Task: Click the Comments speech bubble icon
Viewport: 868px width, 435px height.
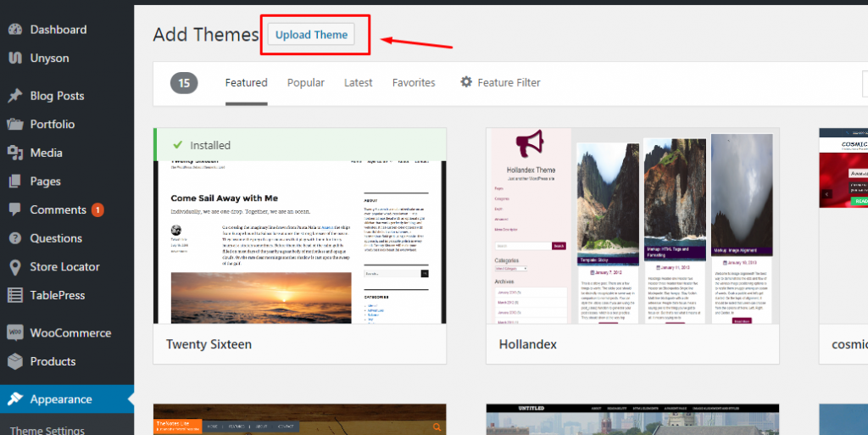Action: click(x=15, y=209)
